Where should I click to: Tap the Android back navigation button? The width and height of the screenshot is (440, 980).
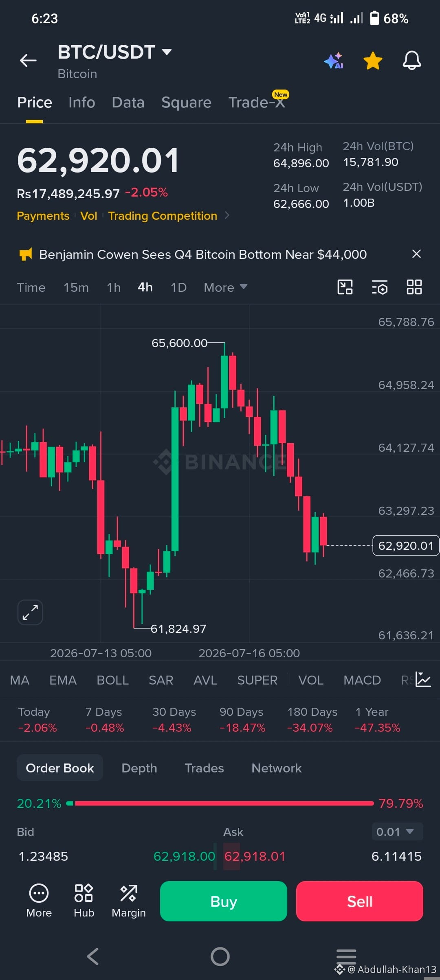click(x=93, y=956)
